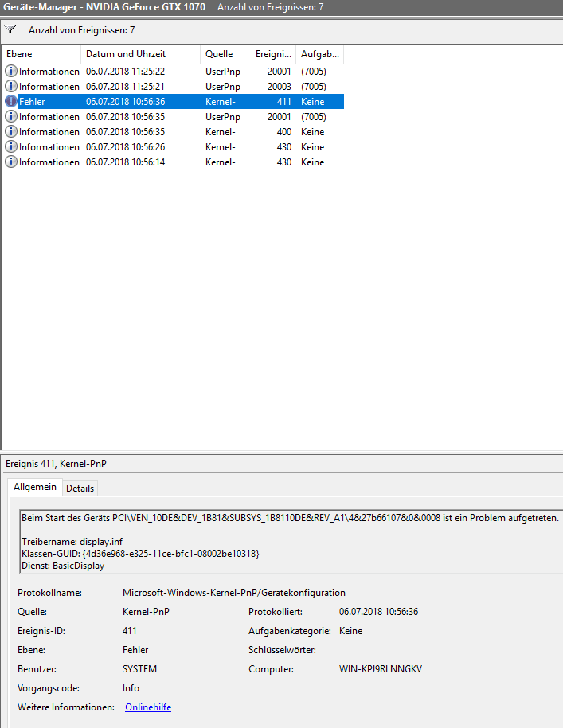The image size is (563, 728).
Task: Click event ID 411 cell
Action: point(283,101)
